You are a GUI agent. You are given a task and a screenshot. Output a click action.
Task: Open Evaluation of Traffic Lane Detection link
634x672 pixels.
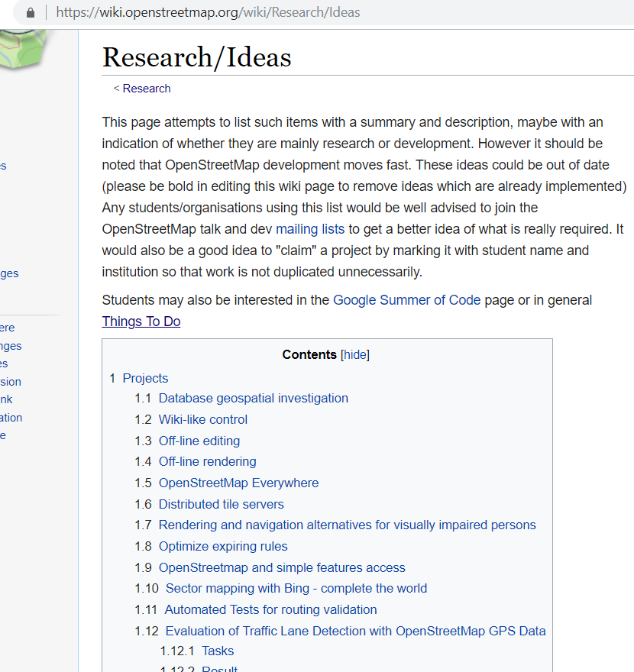(356, 632)
